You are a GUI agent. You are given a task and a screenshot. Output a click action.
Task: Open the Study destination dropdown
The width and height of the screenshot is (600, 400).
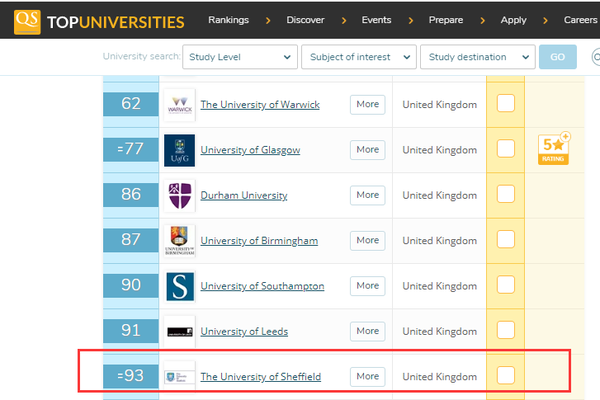click(x=478, y=57)
